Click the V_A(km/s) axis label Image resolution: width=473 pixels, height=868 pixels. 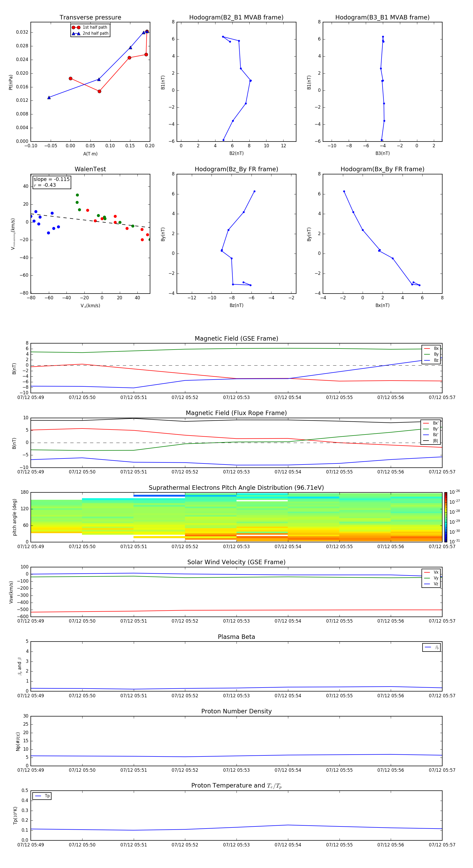coord(90,306)
